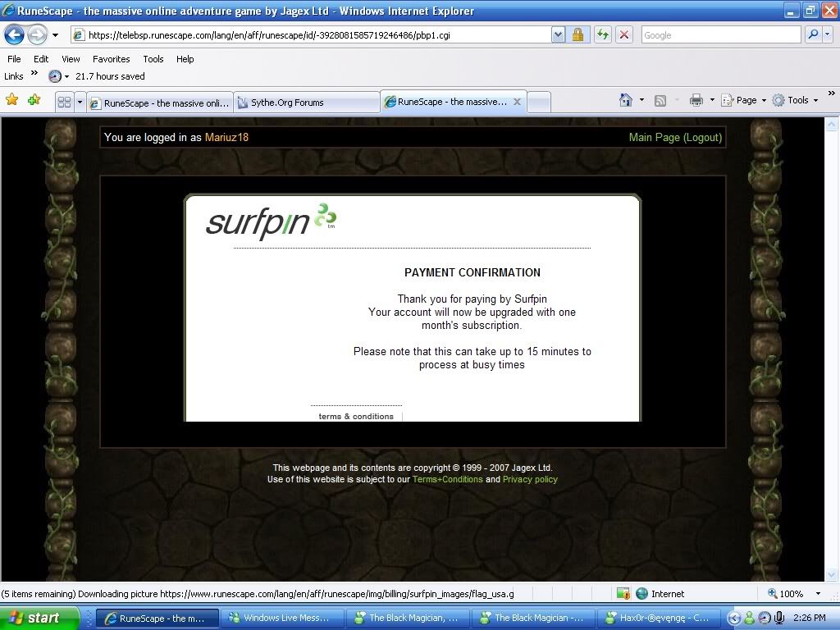This screenshot has height=630, width=840.
Task: Open the tab list dropdown arrow
Action: click(x=80, y=102)
